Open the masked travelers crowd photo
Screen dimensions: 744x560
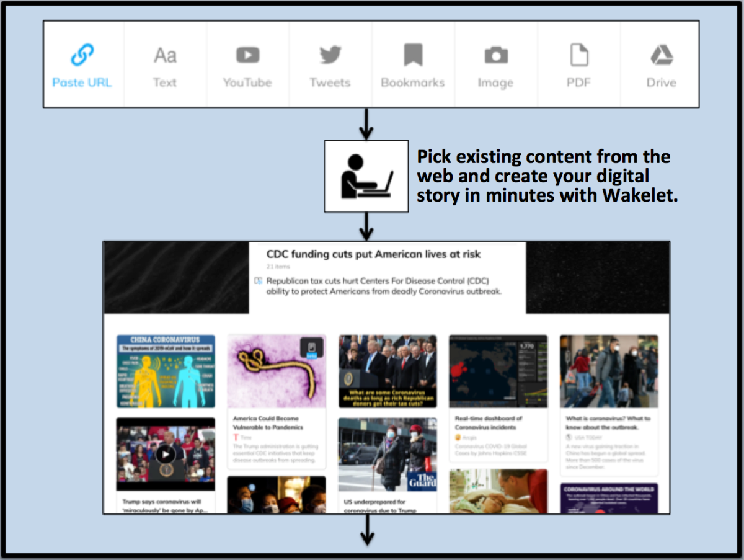point(609,371)
